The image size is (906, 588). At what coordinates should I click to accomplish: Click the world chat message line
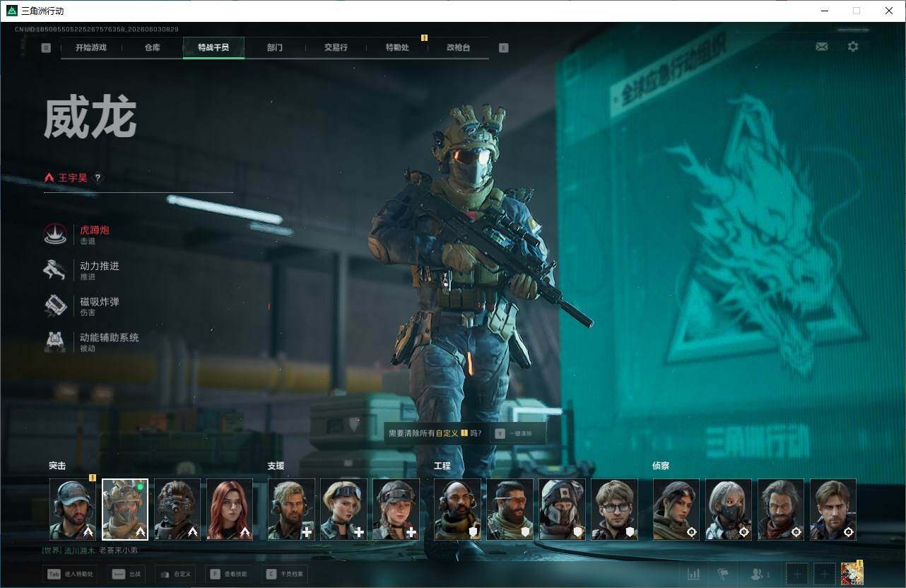click(x=90, y=551)
